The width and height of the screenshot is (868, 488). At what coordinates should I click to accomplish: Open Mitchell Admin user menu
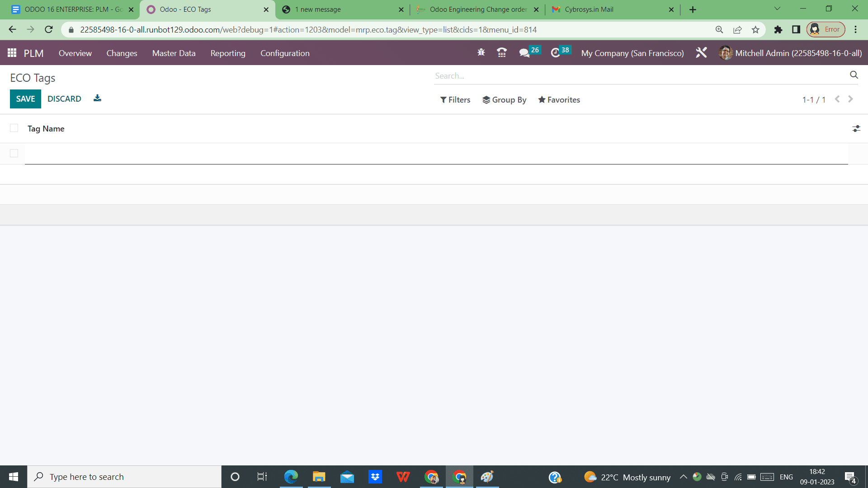[790, 53]
